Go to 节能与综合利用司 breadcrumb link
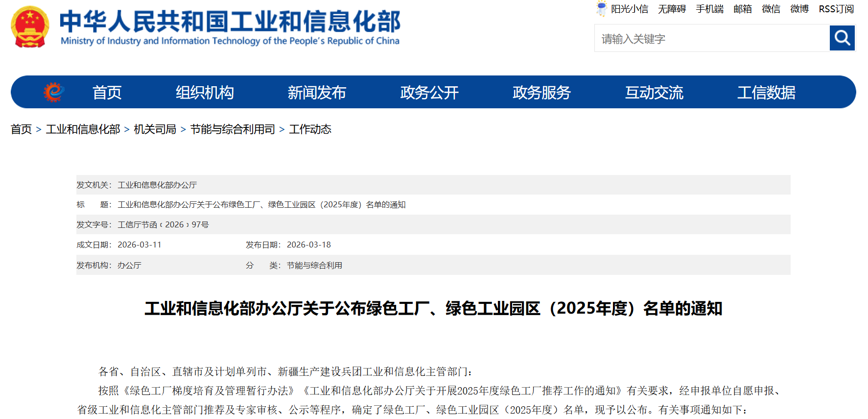 click(233, 129)
